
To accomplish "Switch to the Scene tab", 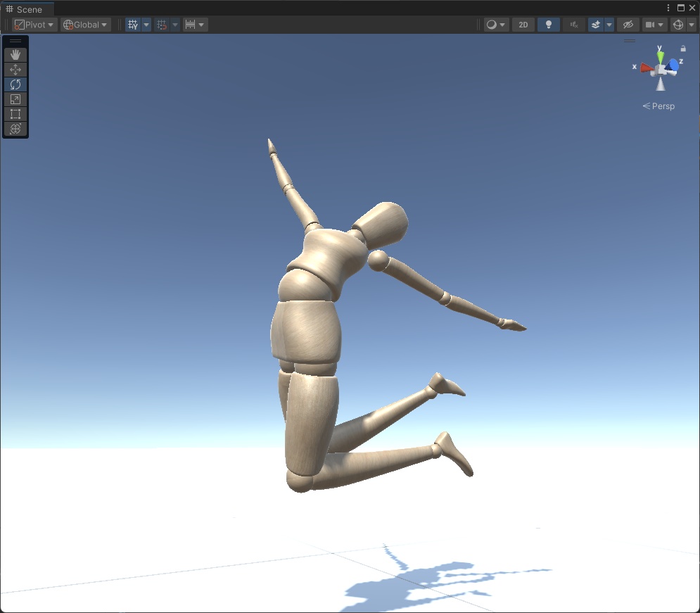I will [x=27, y=9].
